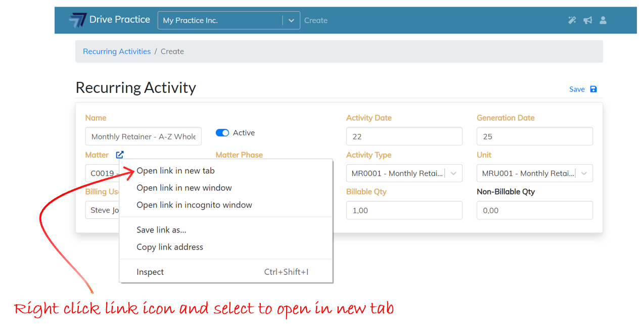Open the magic wand tool icon
644x334 pixels.
572,20
